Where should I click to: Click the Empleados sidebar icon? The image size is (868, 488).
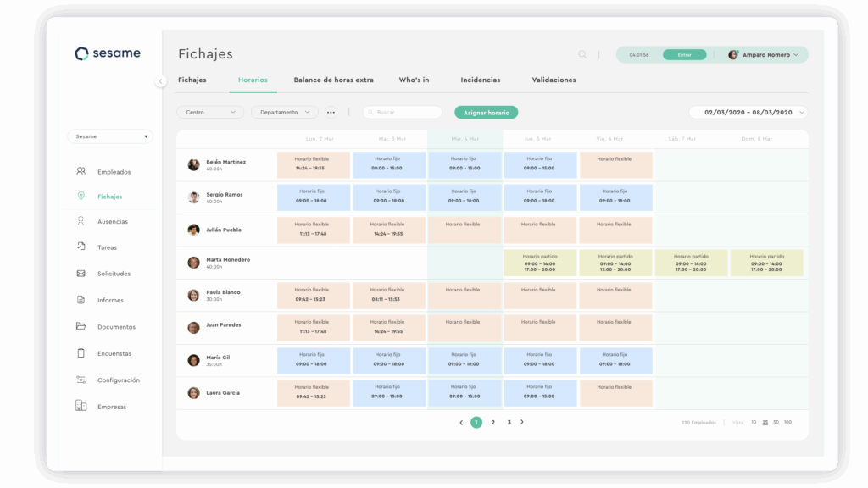pos(81,171)
